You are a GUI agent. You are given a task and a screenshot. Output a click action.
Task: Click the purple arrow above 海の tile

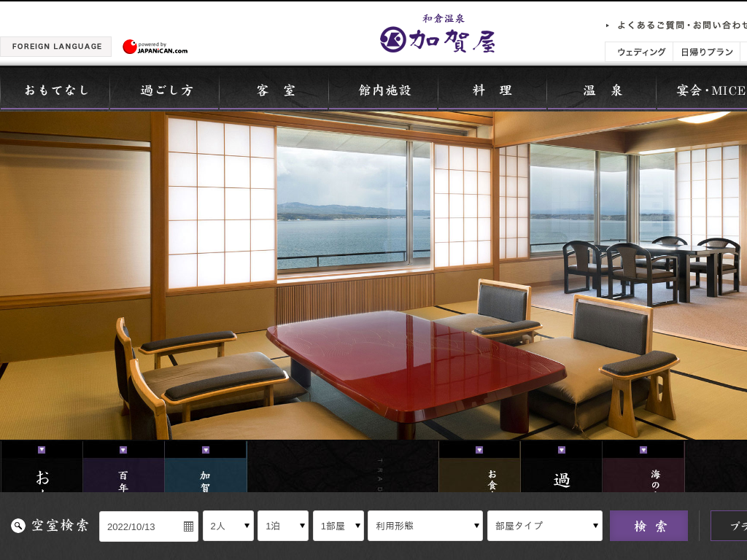point(643,450)
